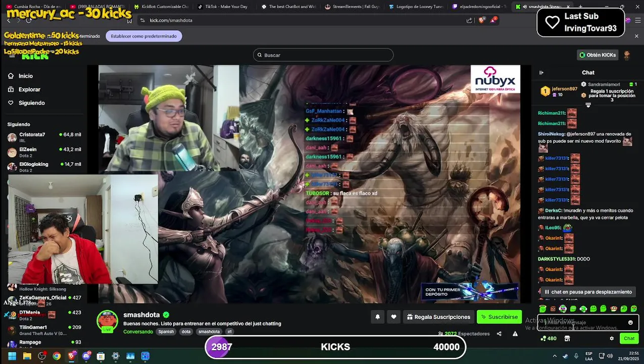Screen dimensions: 644x364
Task: Click the Regala Suscripciones button
Action: click(438, 317)
